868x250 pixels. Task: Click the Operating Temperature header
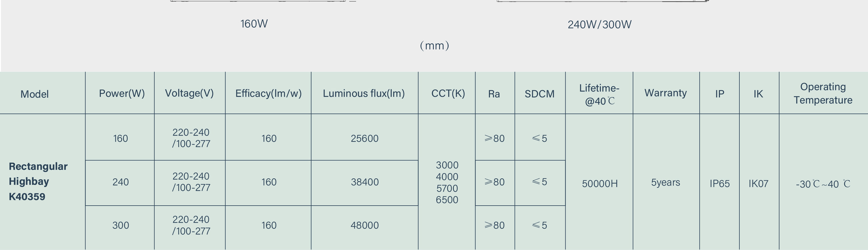823,93
